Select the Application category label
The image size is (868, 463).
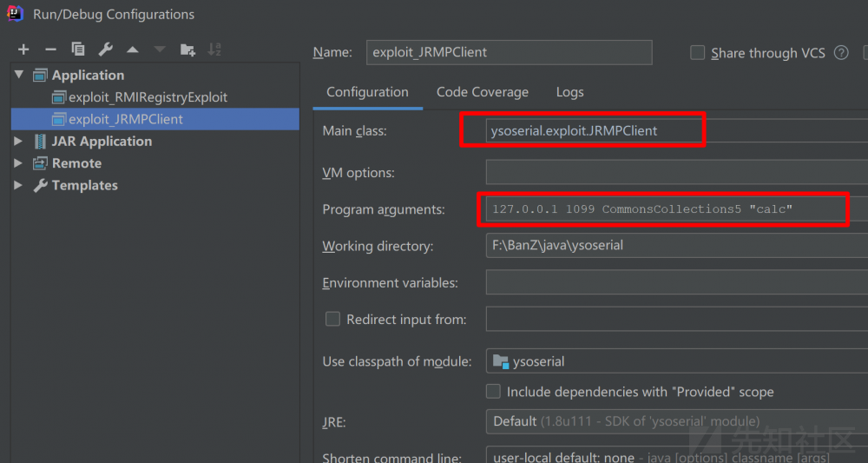tap(88, 75)
